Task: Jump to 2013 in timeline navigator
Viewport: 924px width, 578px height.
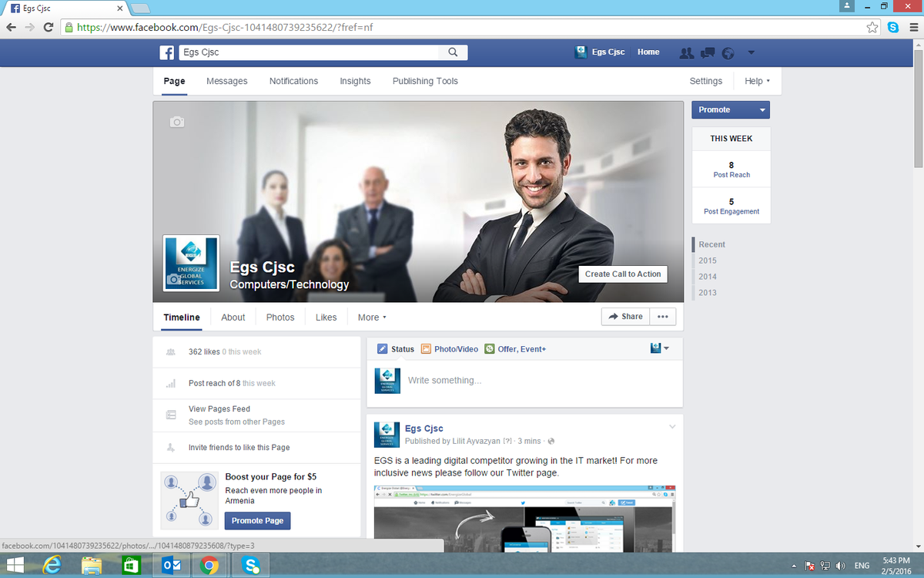Action: [708, 293]
